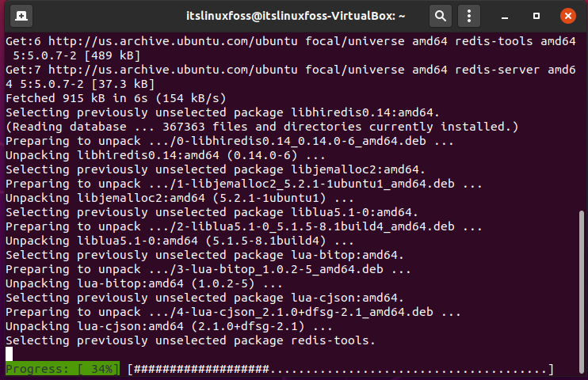Click 'Selecting previously unselected package libhiredis0.14:amd64' line
588x380 pixels.
pos(223,112)
